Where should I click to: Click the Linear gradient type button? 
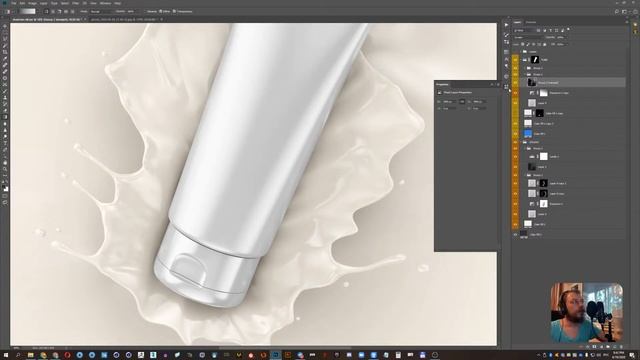pyautogui.click(x=47, y=11)
